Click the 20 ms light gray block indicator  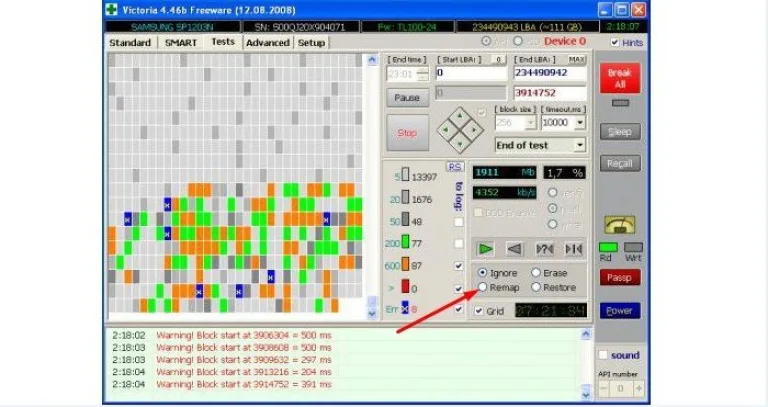coord(405,197)
